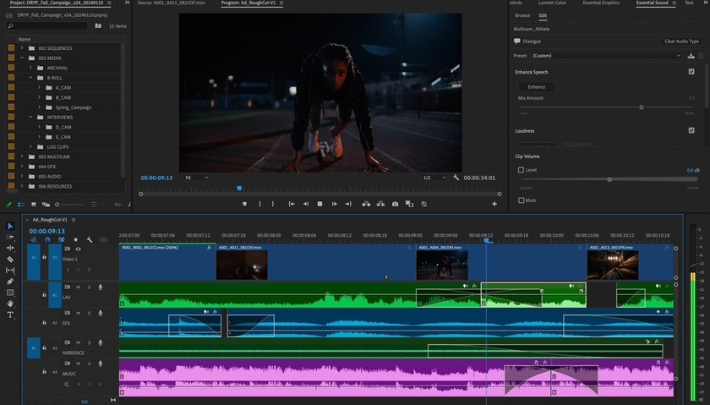Select the Razor tool in the toolbar
The height and width of the screenshot is (405, 710).
[x=10, y=259]
